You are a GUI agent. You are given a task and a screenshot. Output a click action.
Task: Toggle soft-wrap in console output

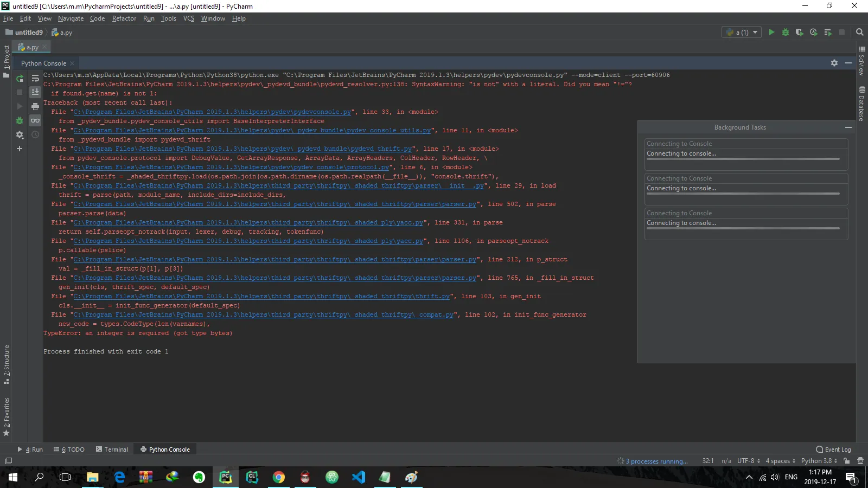click(x=35, y=78)
